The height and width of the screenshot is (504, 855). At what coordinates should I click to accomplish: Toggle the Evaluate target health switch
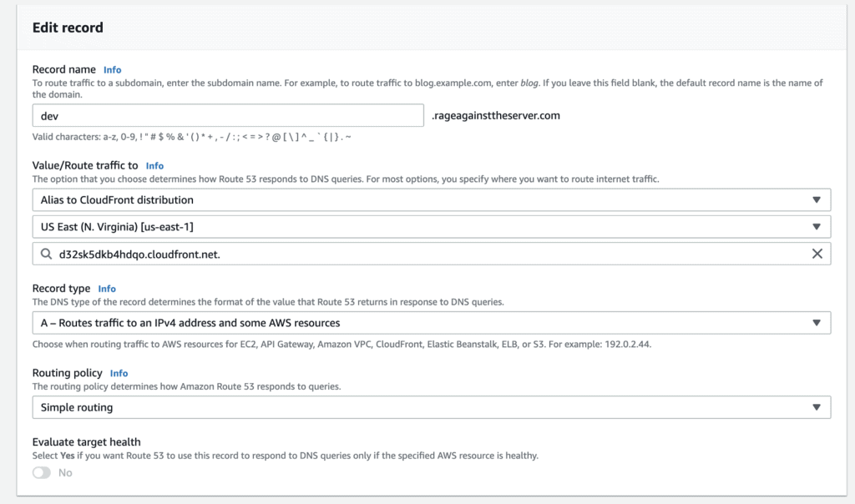(x=42, y=473)
